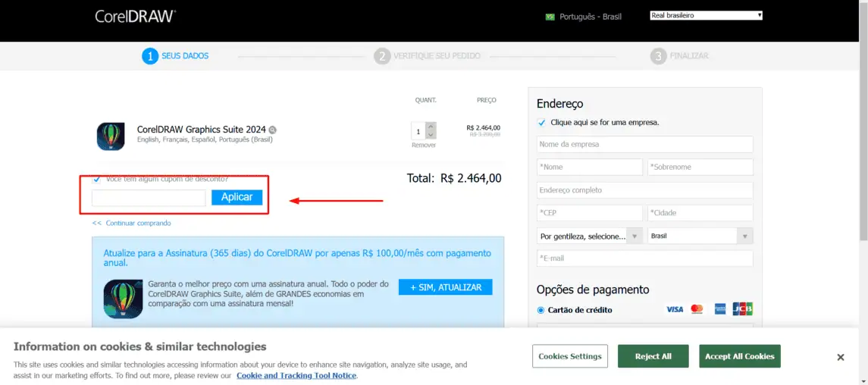The image size is (868, 385).
Task: Click the '*Cidade' field
Action: point(700,213)
